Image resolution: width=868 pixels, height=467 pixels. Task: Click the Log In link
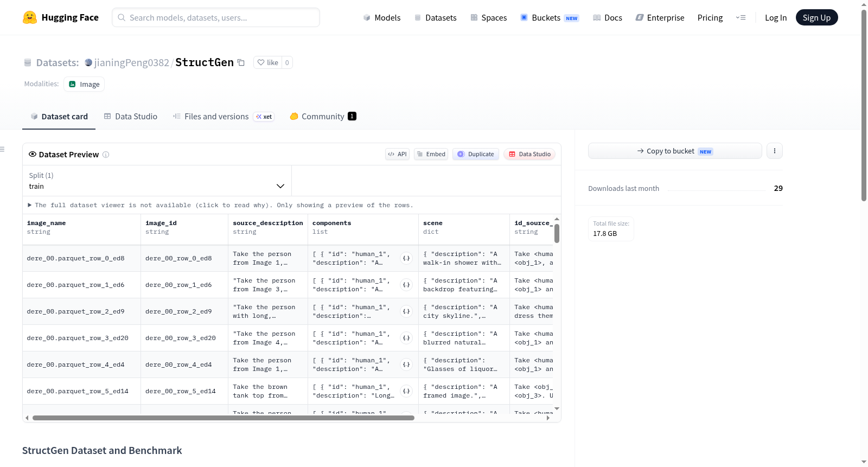(776, 17)
